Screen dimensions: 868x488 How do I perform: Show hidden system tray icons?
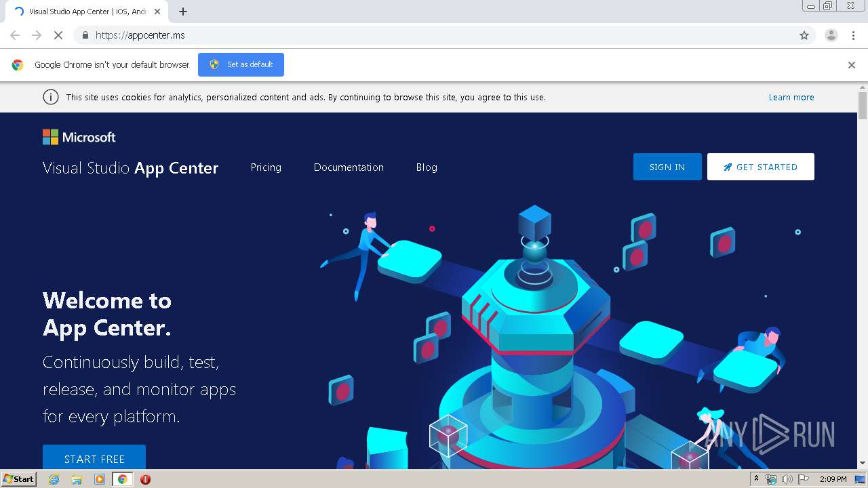[x=757, y=479]
